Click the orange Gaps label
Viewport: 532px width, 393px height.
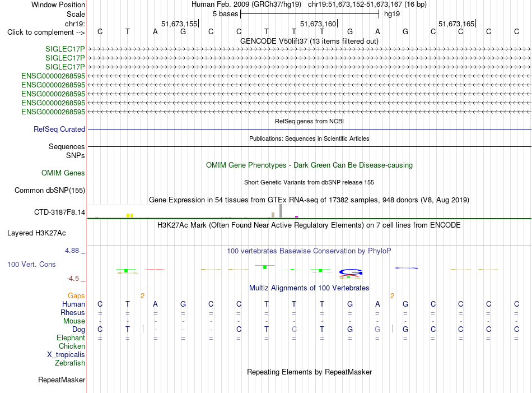tap(76, 296)
